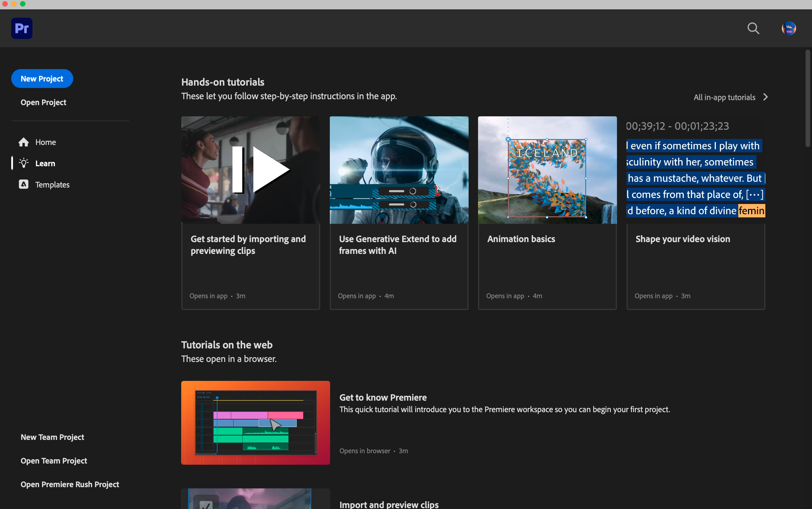Click the Templates sidebar icon
This screenshot has width=812, height=509.
(24, 185)
